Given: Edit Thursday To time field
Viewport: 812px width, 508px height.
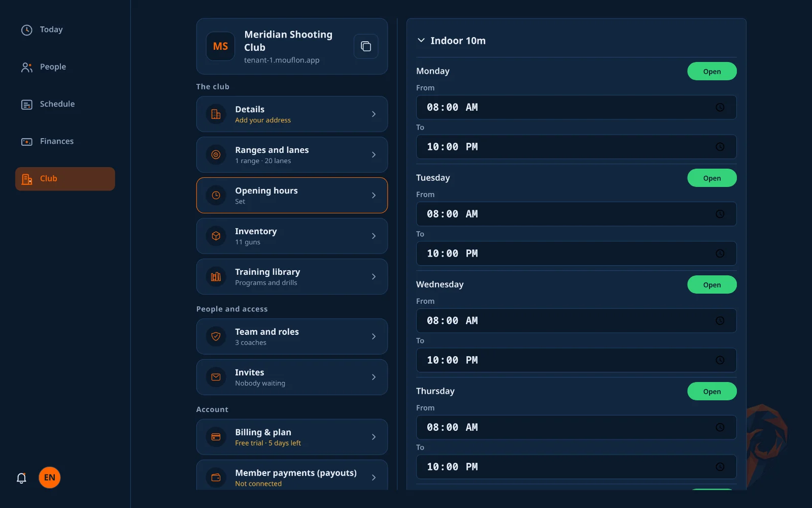Looking at the screenshot, I should pyautogui.click(x=576, y=467).
